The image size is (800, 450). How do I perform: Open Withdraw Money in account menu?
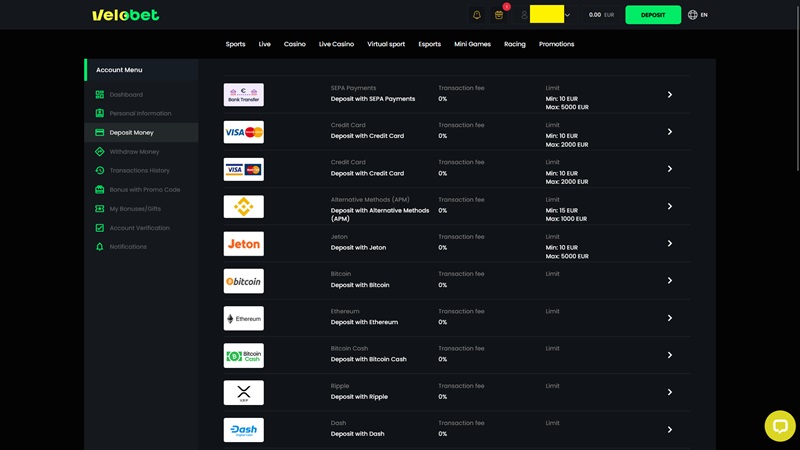tap(134, 152)
